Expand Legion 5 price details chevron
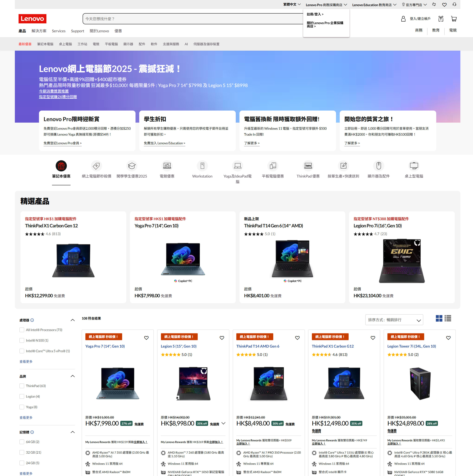Viewport: 473px width, 476px height. point(224,424)
